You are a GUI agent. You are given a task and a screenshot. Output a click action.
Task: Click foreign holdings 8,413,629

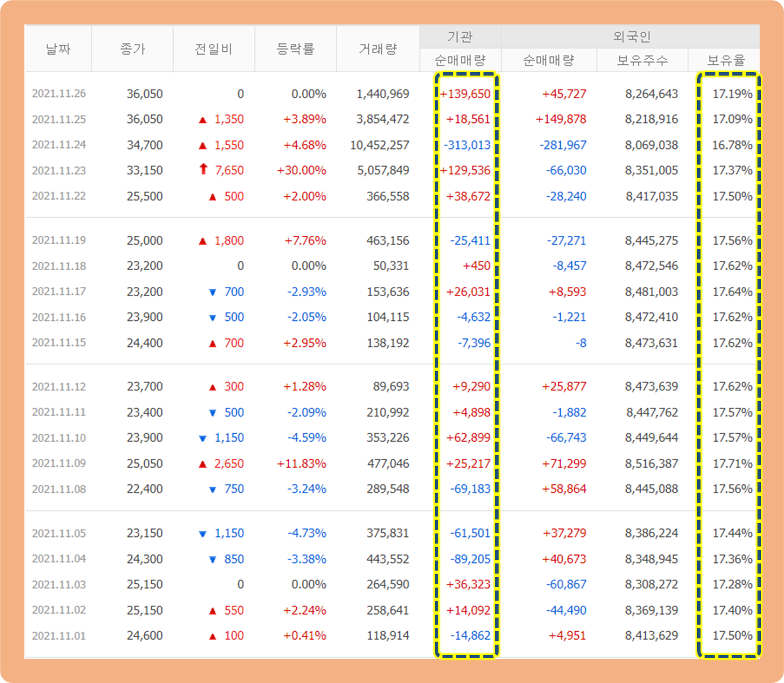click(x=651, y=636)
